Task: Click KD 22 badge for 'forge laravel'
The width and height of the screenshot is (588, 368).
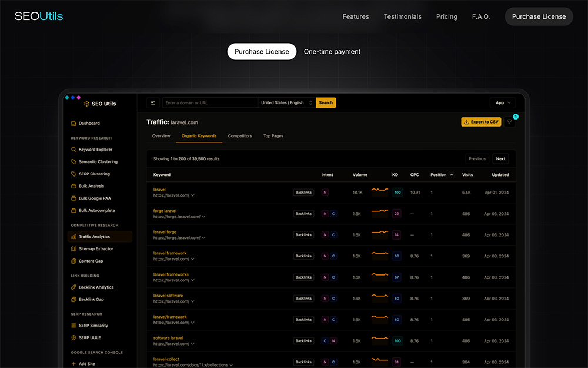Action: tap(396, 214)
